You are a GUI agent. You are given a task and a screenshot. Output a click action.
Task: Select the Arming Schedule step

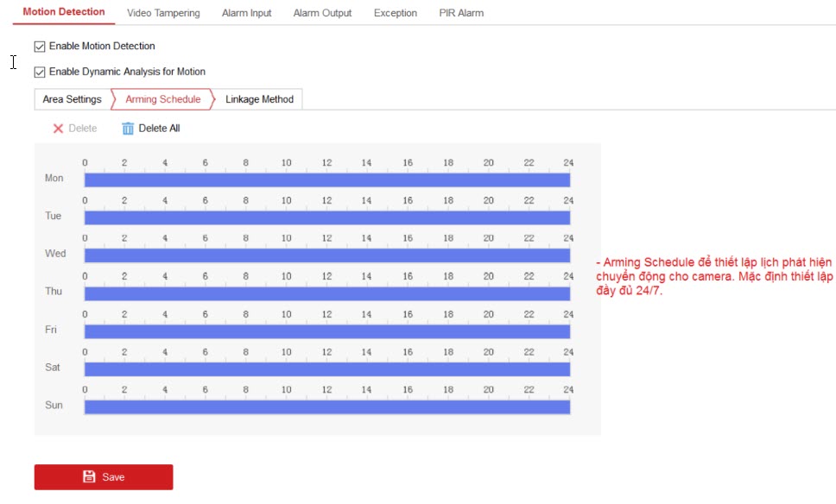pos(162,99)
